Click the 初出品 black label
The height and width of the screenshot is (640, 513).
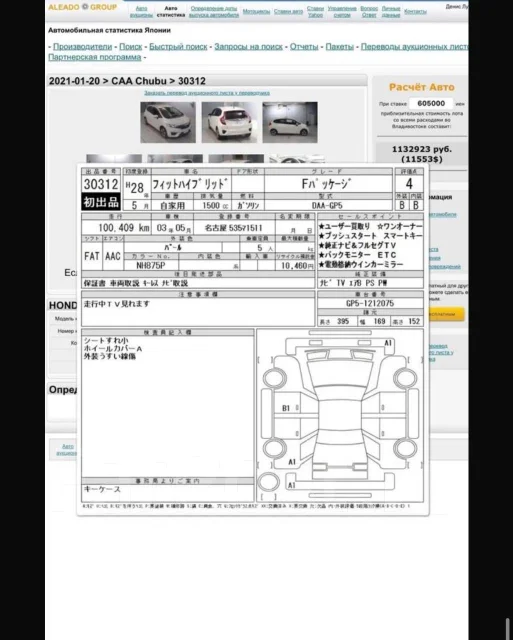[x=101, y=202]
